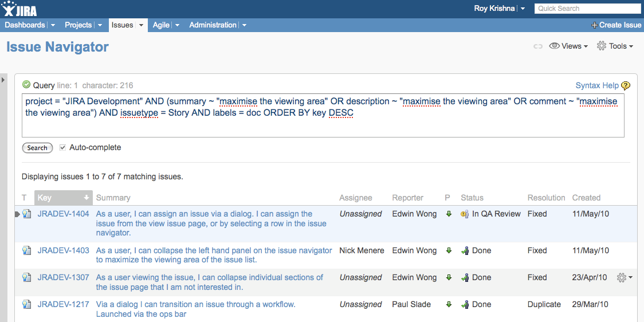This screenshot has height=322, width=644.
Task: Open summary about assigning issue via dialog
Action: point(211,223)
